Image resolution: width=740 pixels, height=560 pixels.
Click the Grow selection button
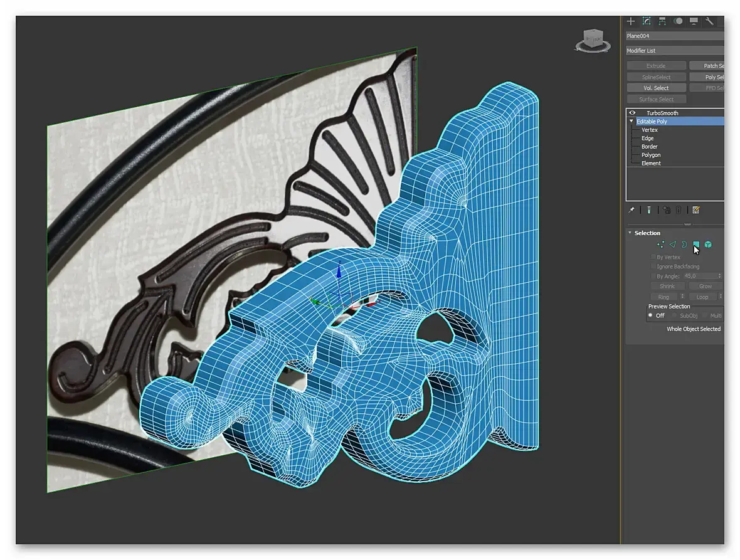(706, 286)
